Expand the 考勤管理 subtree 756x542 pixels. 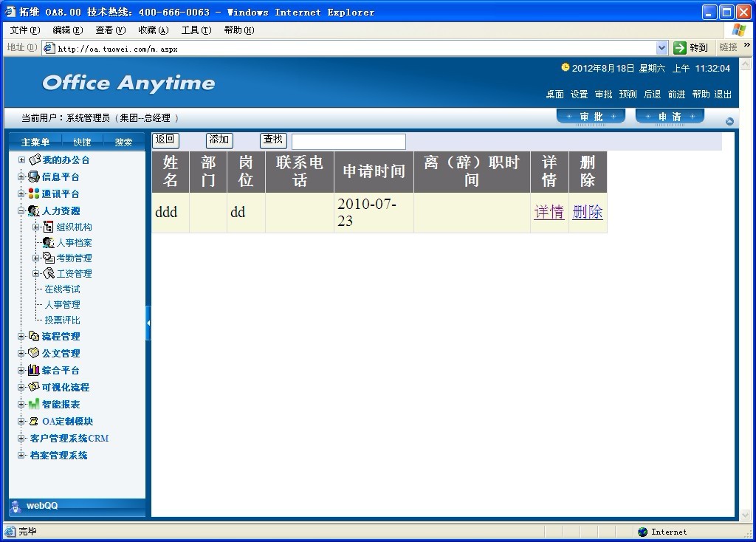(x=36, y=258)
